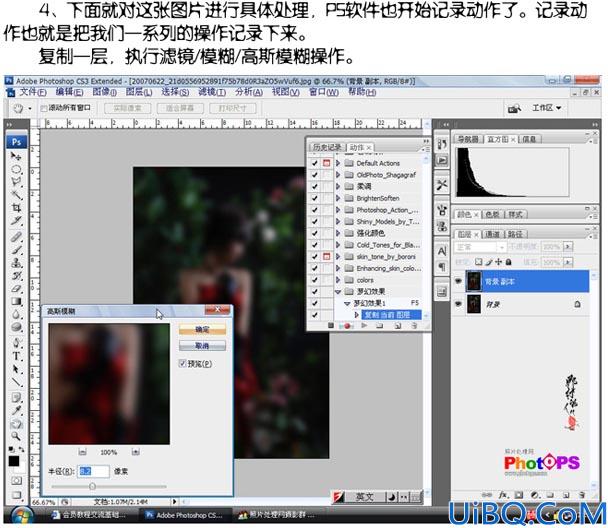Toggle dialog icon for Default Actions set
This screenshot has height=528, width=608.
[x=326, y=163]
